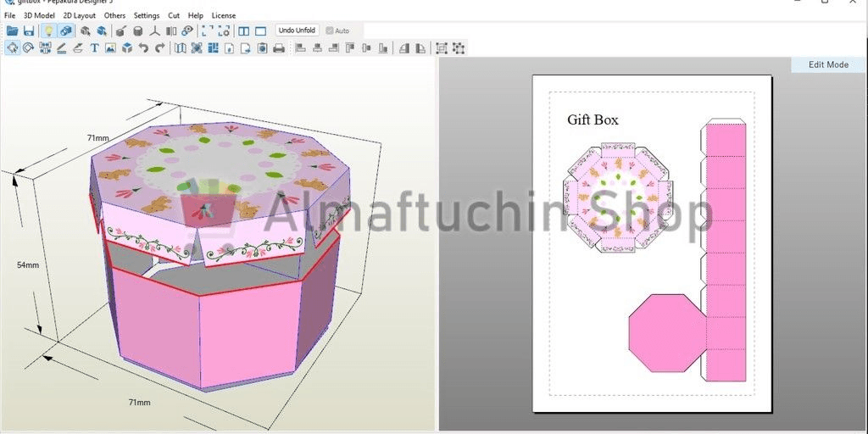Open the Help menu
868x434 pixels.
(x=196, y=15)
